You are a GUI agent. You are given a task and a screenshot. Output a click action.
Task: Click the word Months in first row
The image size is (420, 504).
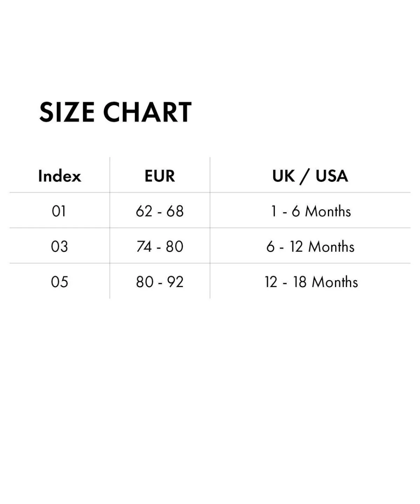point(328,211)
